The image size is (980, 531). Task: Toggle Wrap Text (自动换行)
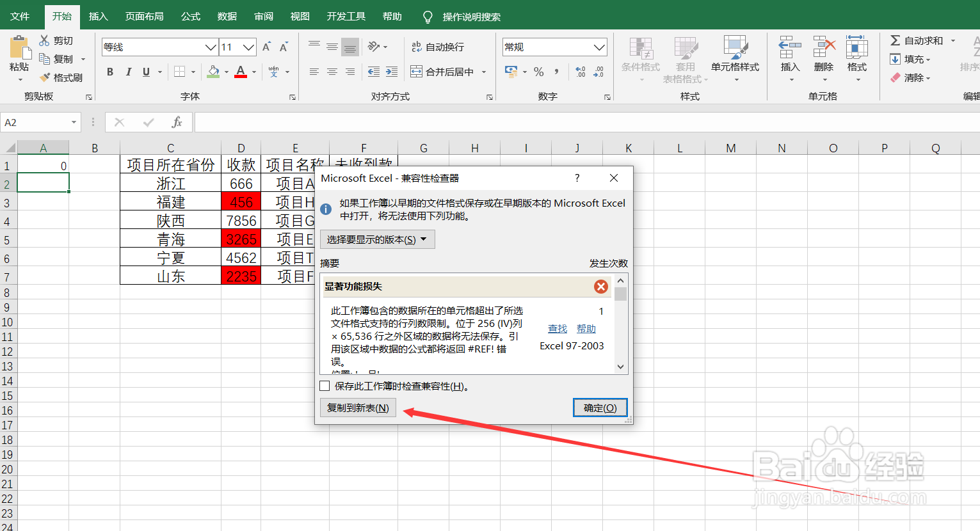438,47
